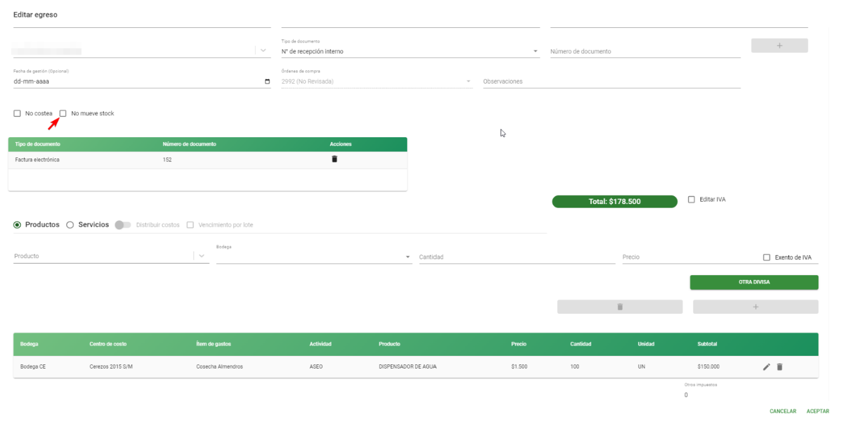Enable the No mueve stock checkbox
Image resolution: width=868 pixels, height=436 pixels.
[63, 114]
